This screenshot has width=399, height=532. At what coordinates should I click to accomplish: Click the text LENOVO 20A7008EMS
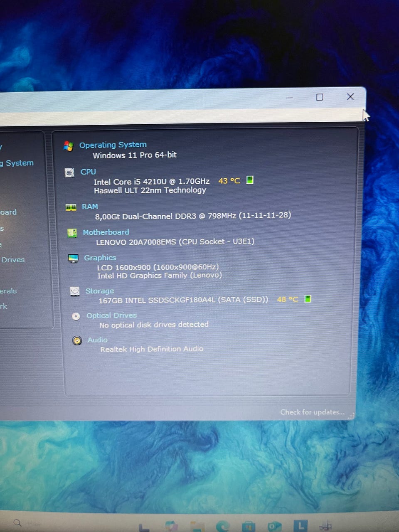(136, 242)
